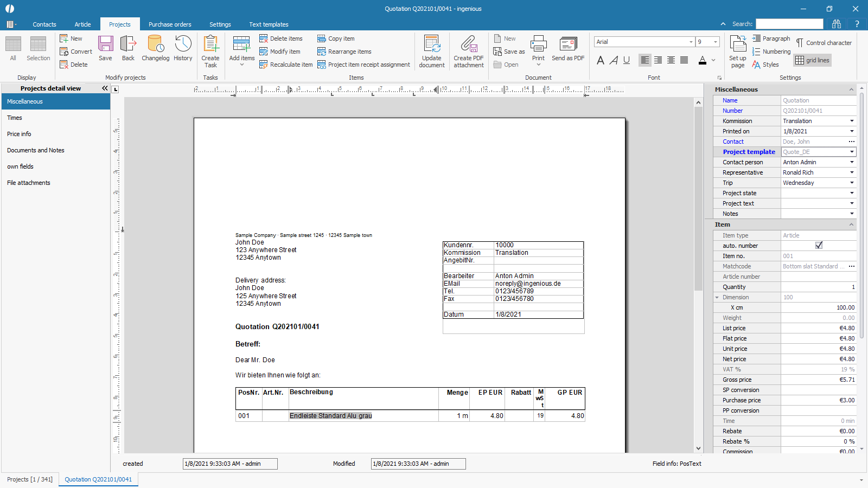Click the Save projects icon

[x=105, y=48]
